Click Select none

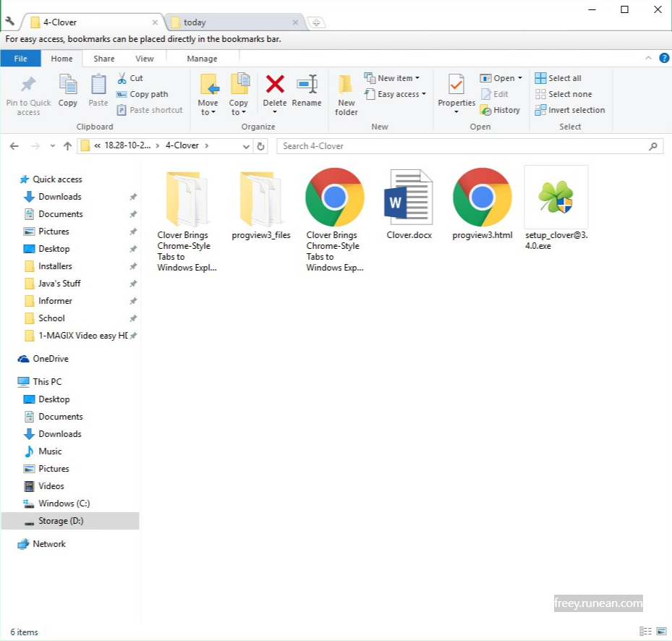tap(563, 94)
